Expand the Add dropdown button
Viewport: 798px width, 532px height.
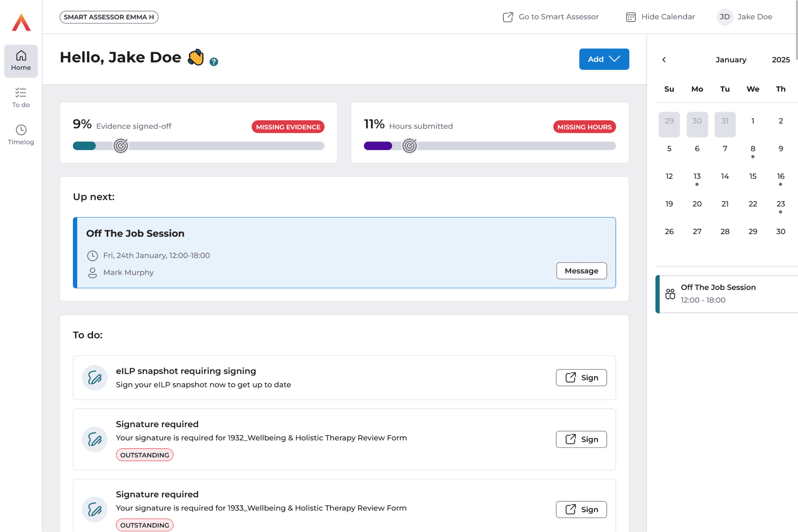coord(603,59)
